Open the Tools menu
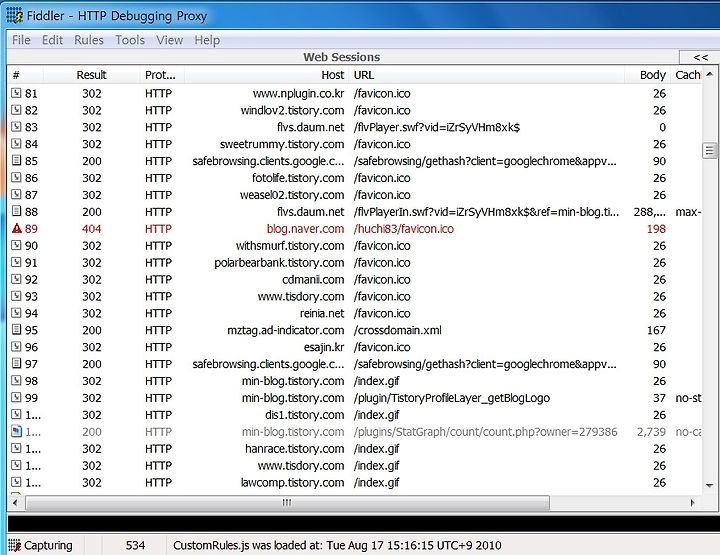This screenshot has width=720, height=555. (x=130, y=40)
